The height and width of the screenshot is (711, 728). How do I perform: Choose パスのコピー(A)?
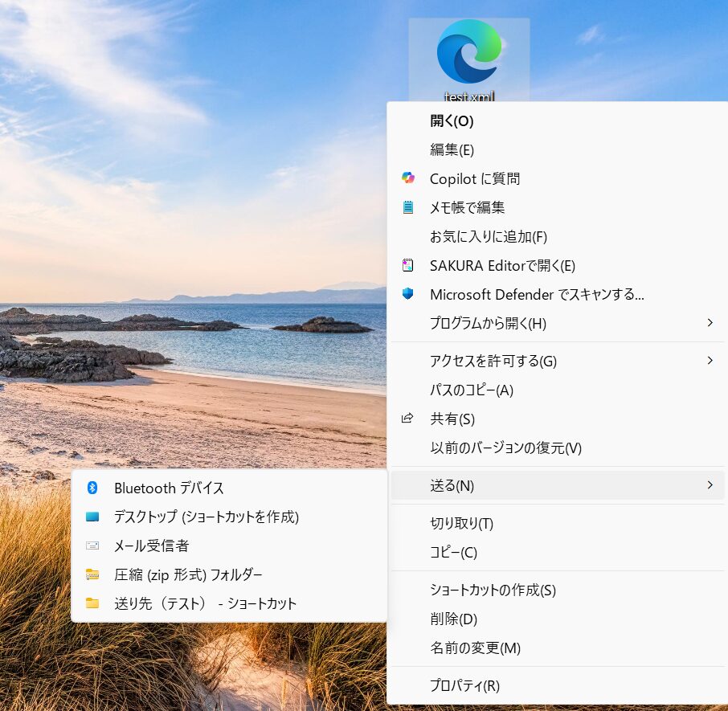tap(558, 390)
